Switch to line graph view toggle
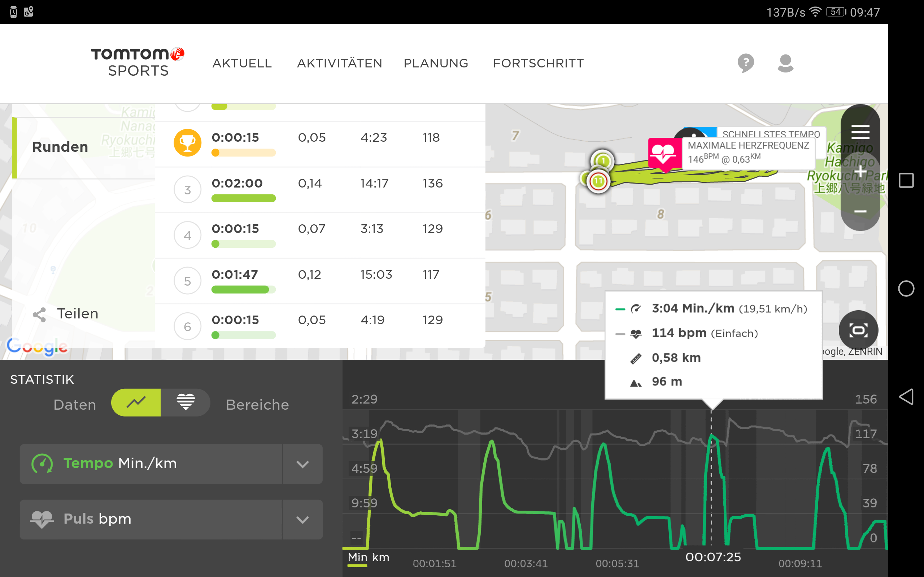The width and height of the screenshot is (924, 577). coord(136,402)
